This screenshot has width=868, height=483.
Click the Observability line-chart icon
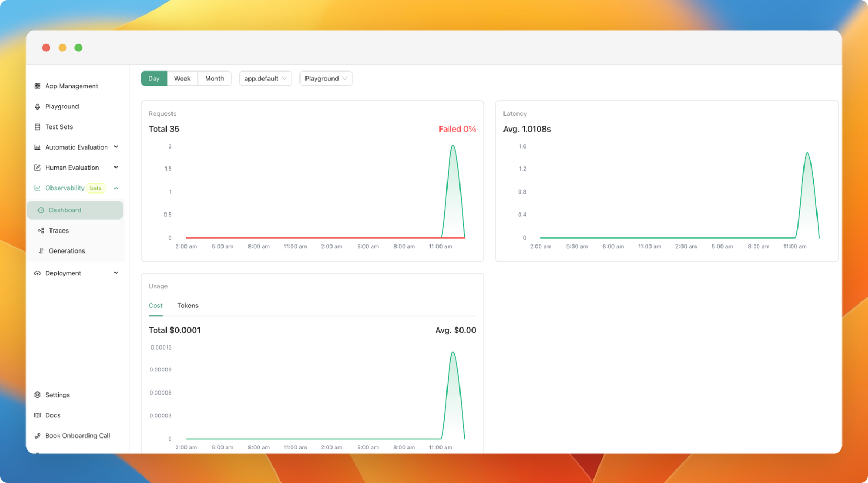coord(37,188)
